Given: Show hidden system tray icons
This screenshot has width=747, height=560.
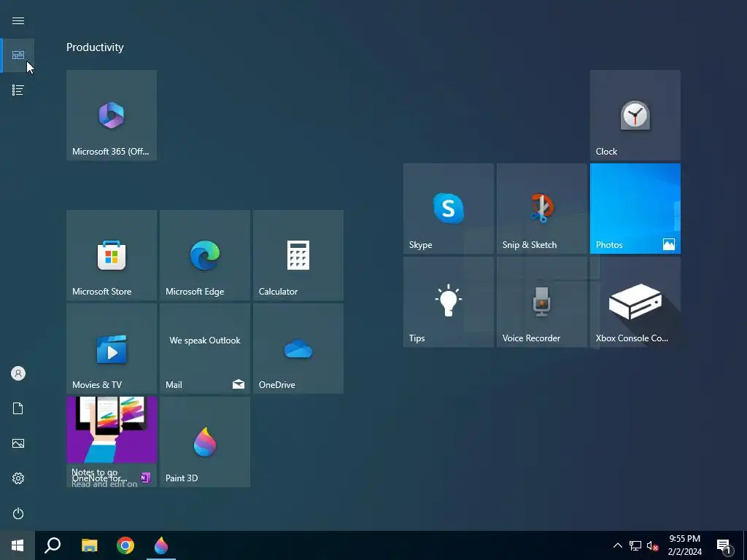Looking at the screenshot, I should (617, 545).
